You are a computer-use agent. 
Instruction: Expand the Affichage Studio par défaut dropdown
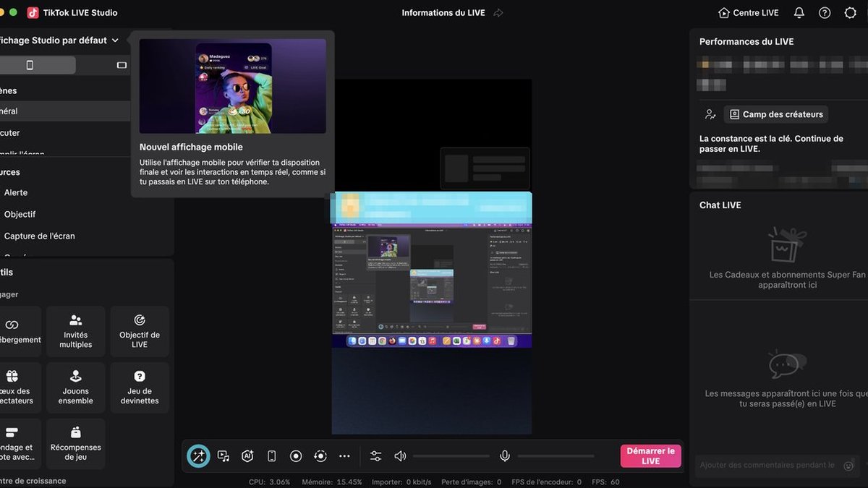coord(115,40)
